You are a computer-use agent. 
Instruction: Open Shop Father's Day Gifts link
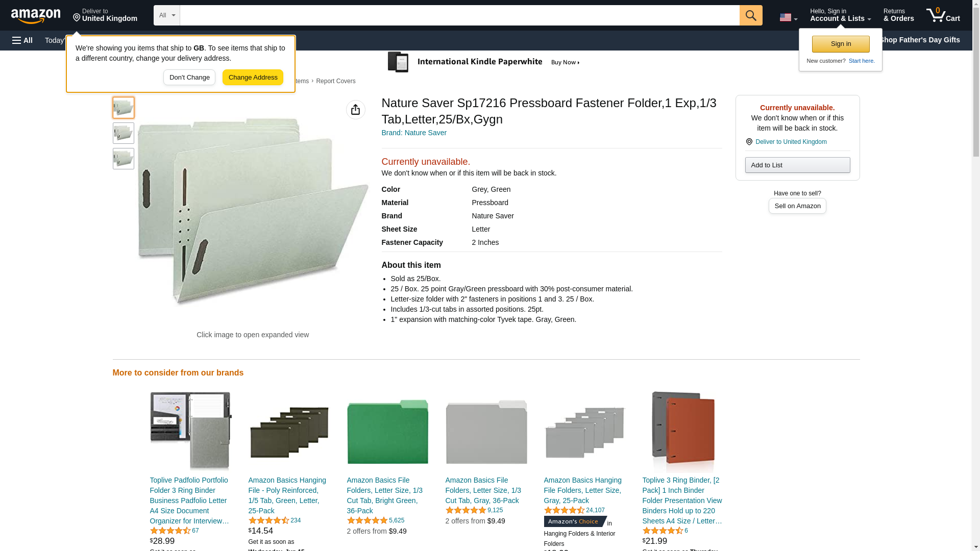pos(919,40)
